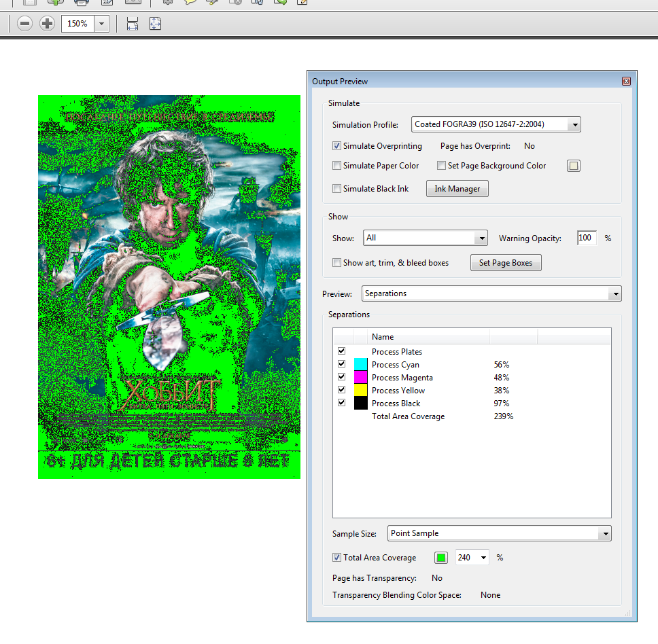Image resolution: width=658 pixels, height=644 pixels.
Task: Click the 56% Process Cyan value
Action: [x=502, y=365]
